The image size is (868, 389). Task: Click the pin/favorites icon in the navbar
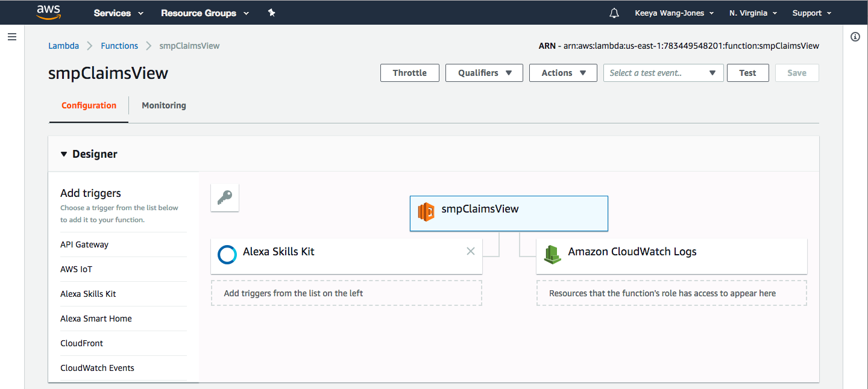pos(271,12)
